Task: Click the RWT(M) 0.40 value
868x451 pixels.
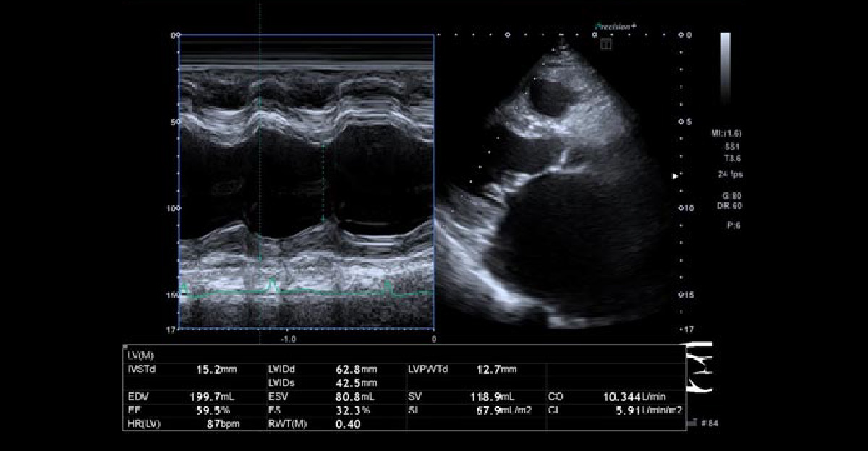Action: 348,424
